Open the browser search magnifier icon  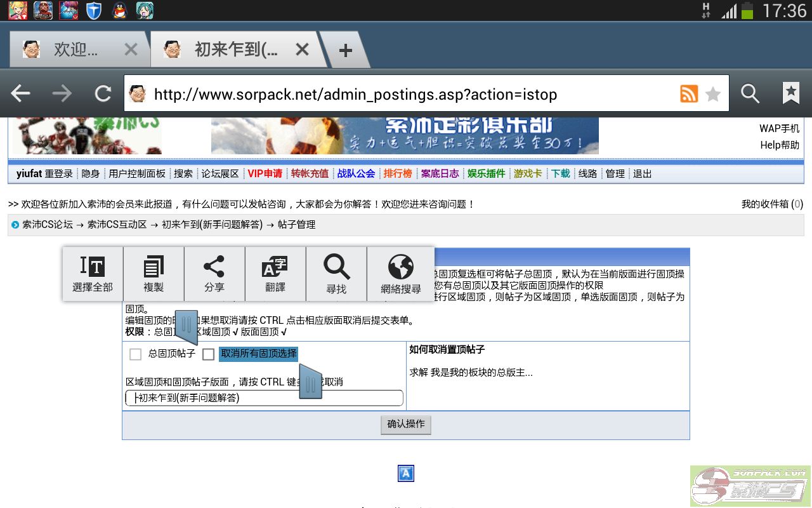750,94
